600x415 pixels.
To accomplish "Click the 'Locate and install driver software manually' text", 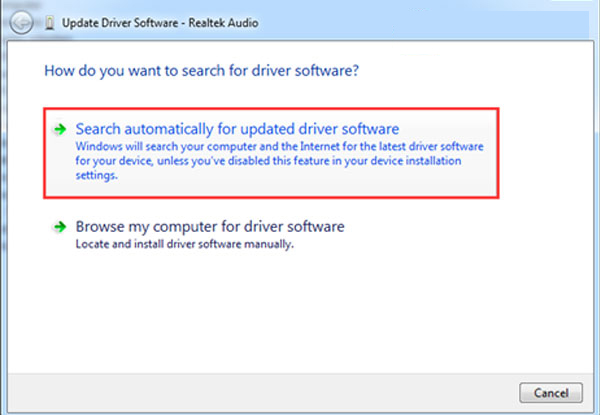I will (x=184, y=244).
